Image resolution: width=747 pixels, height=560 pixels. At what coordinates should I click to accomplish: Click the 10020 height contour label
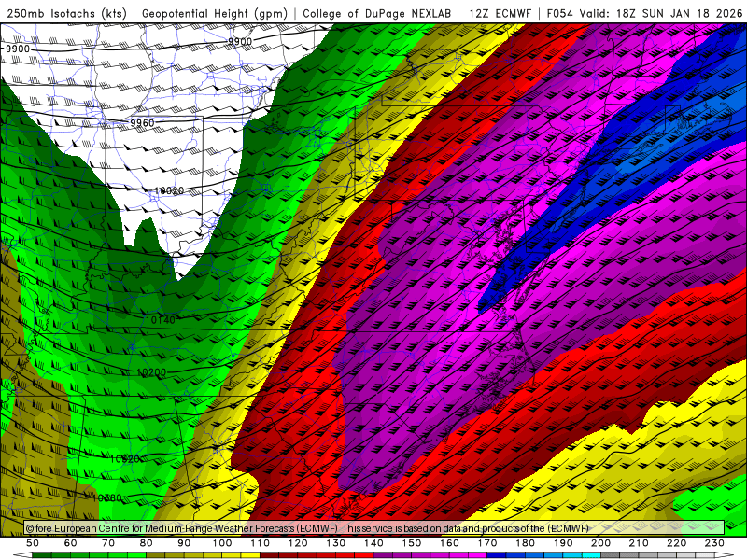(169, 191)
